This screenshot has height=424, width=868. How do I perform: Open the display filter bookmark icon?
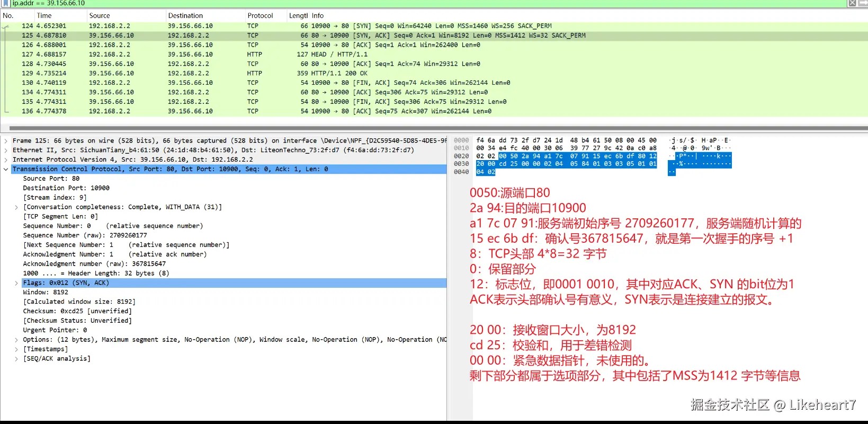(x=6, y=3)
